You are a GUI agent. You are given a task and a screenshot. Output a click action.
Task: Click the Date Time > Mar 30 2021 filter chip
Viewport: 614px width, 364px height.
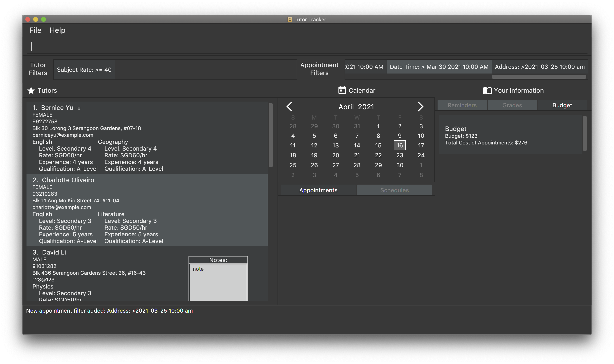pos(439,67)
